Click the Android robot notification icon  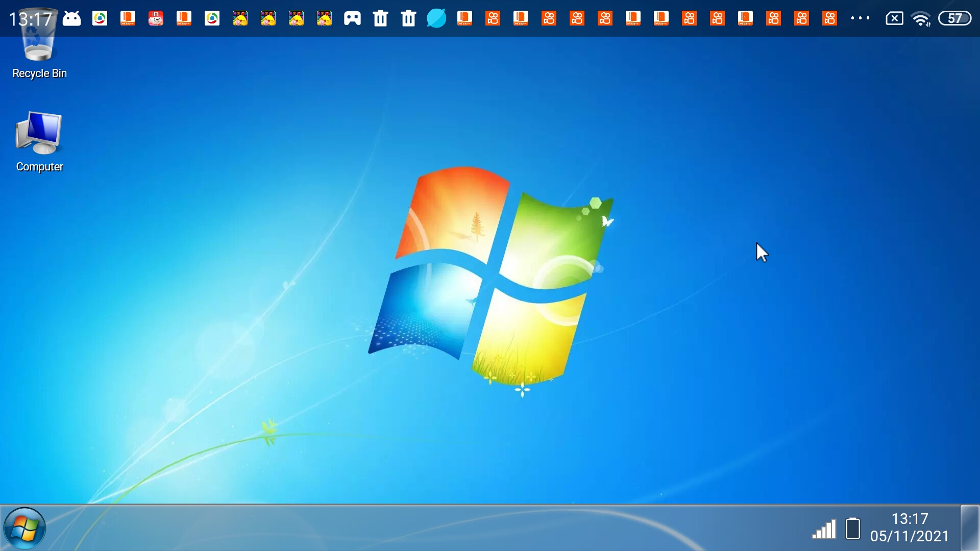click(x=71, y=19)
